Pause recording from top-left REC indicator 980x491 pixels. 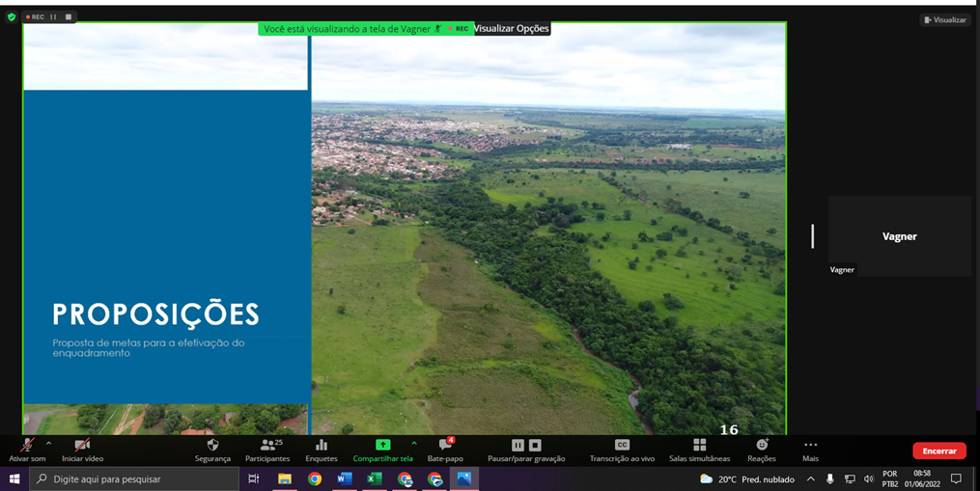click(x=53, y=16)
